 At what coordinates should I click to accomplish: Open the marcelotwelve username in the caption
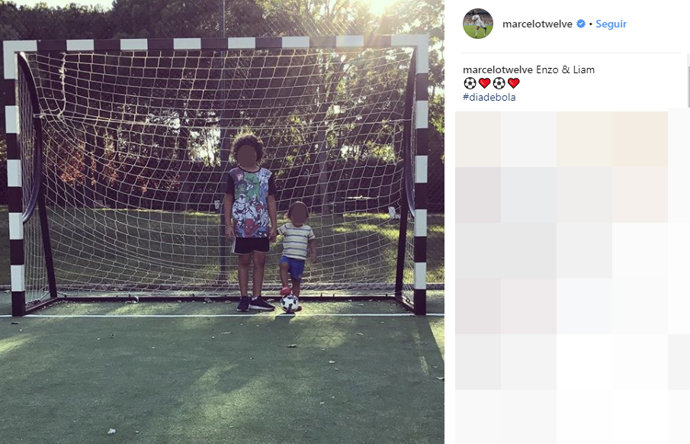498,70
